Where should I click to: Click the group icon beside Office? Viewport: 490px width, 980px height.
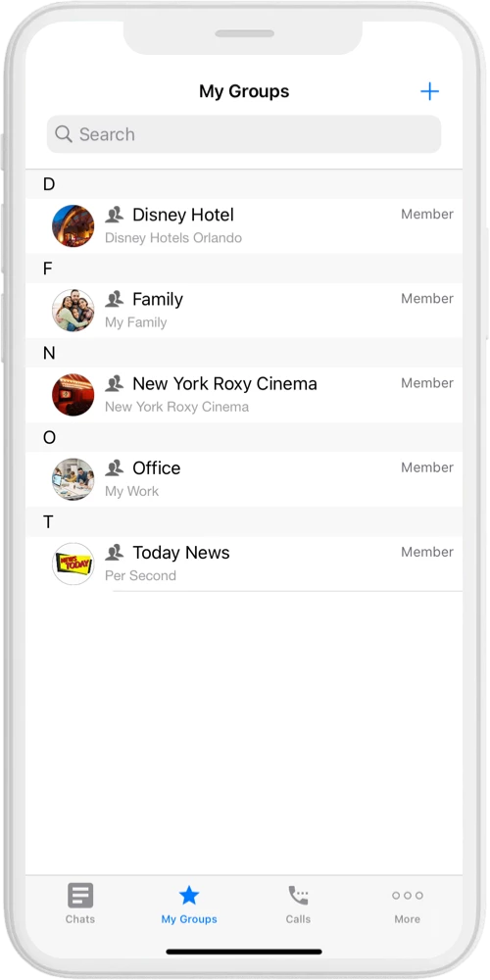click(x=114, y=468)
